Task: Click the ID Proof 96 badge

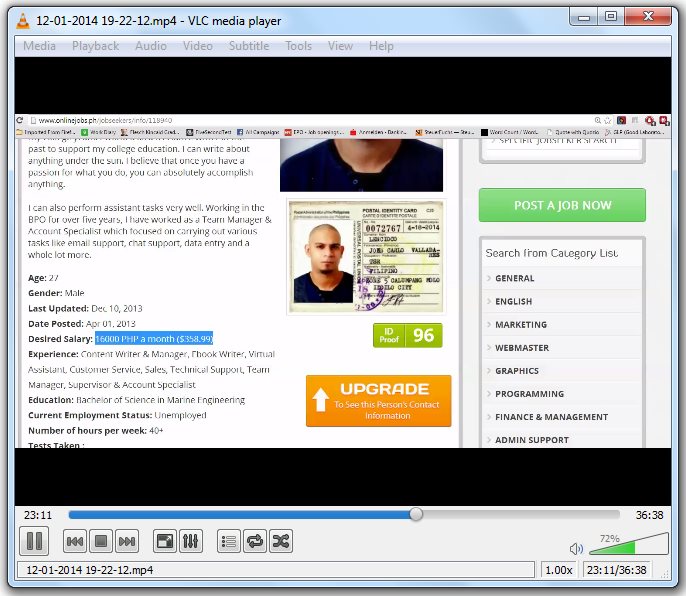Action: (408, 336)
